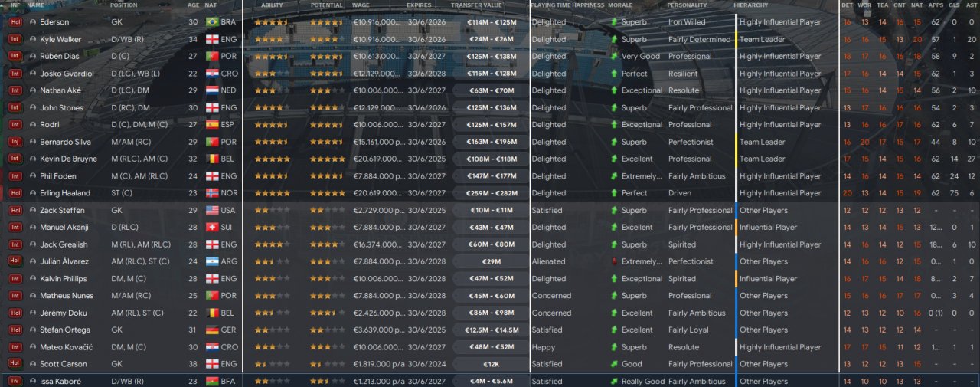Open player name Jérémy Doku
Screen dimensions: 980x387
coord(62,313)
